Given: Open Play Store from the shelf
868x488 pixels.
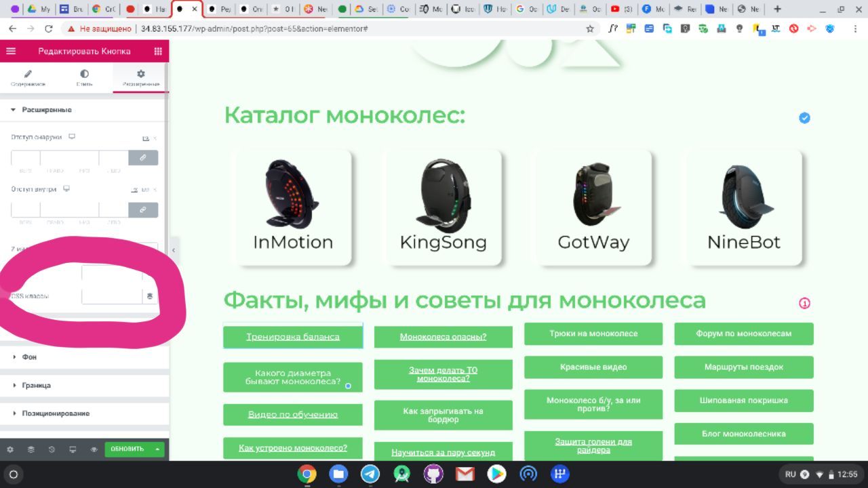Looking at the screenshot, I should click(496, 474).
